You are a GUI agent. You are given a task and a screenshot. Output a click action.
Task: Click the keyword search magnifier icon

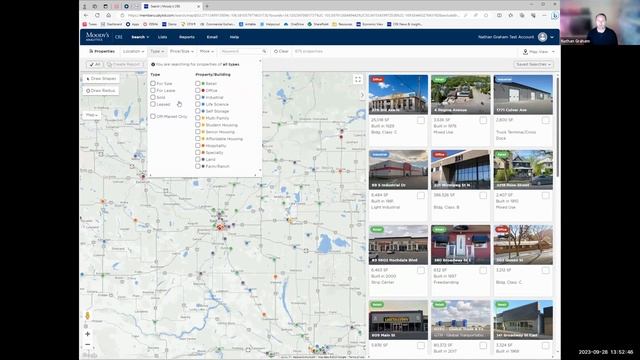pyautogui.click(x=264, y=51)
